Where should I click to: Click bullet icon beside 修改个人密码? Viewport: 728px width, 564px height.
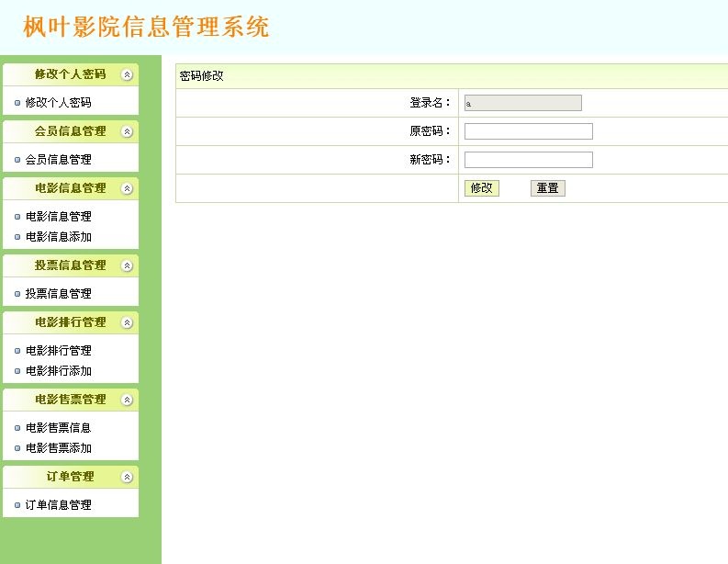pyautogui.click(x=17, y=103)
